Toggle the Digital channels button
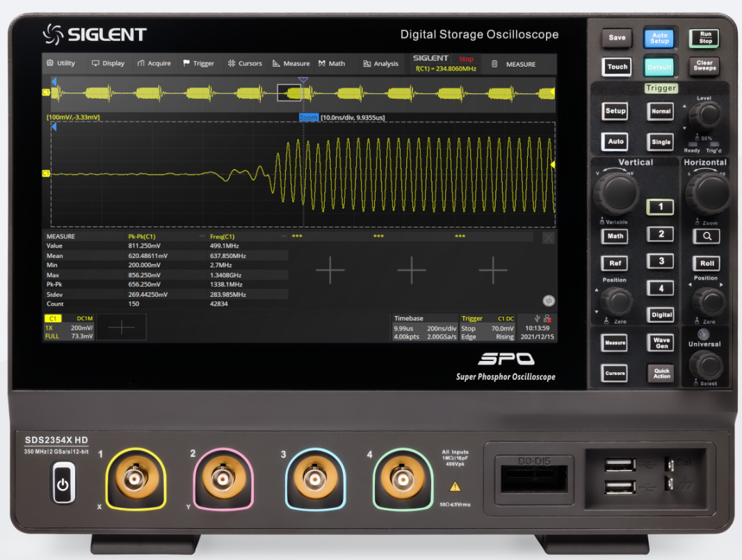 [x=661, y=315]
